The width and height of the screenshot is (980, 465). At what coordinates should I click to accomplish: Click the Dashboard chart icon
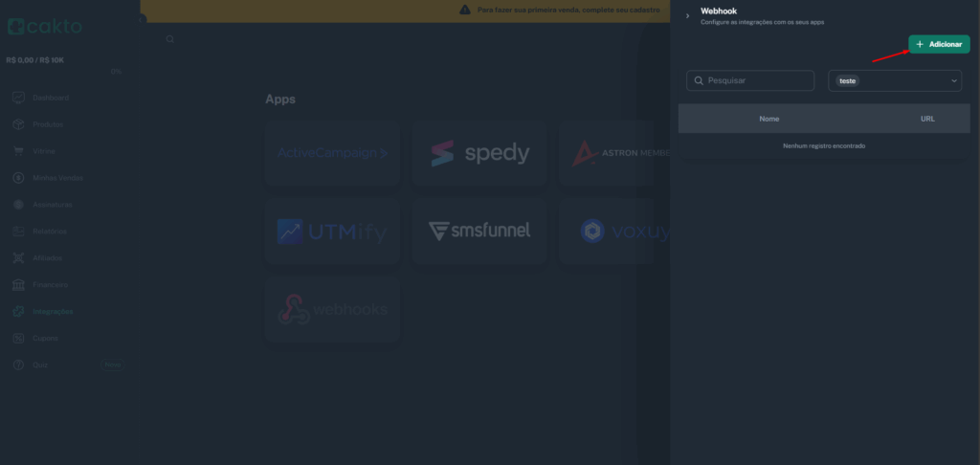(19, 99)
